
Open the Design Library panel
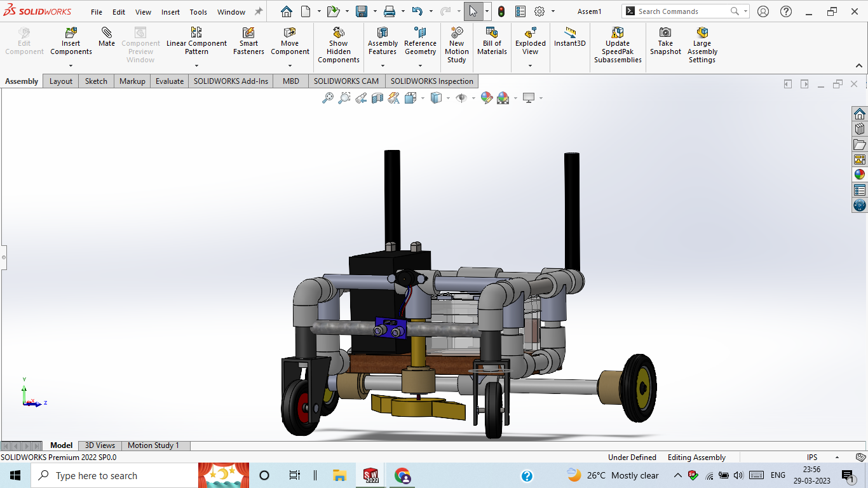coord(860,128)
